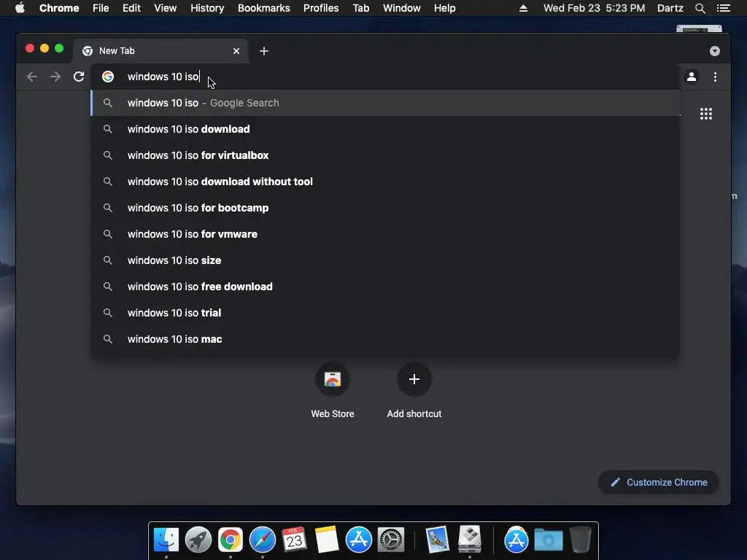Close the New Tab tab
This screenshot has height=560, width=747.
236,51
